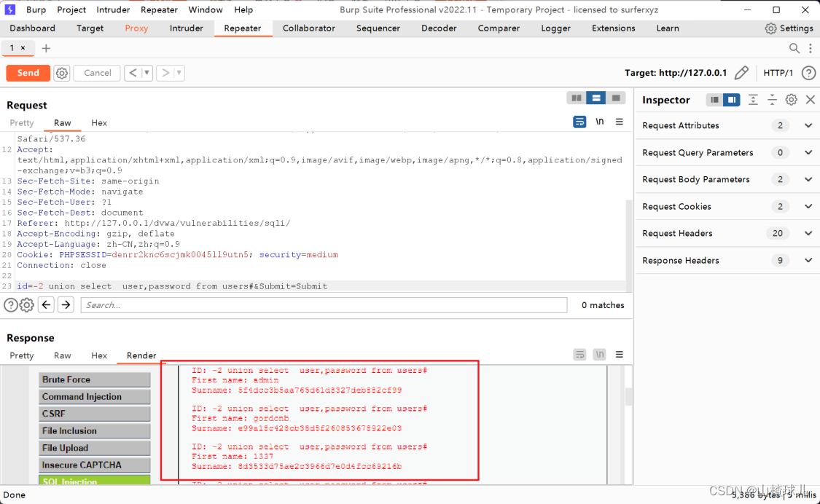820x504 pixels.
Task: Open the Comparer tab
Action: tap(499, 28)
